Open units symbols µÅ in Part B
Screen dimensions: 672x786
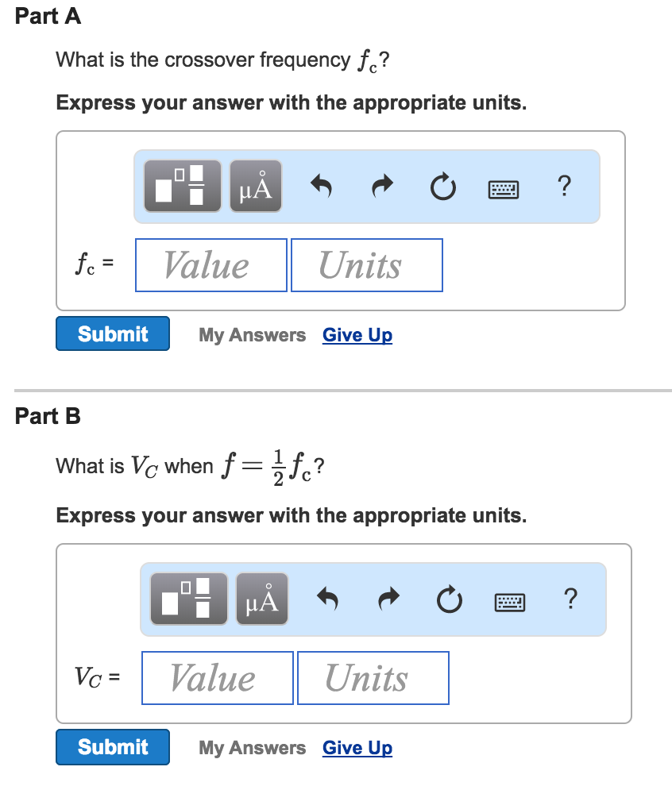click(x=261, y=599)
